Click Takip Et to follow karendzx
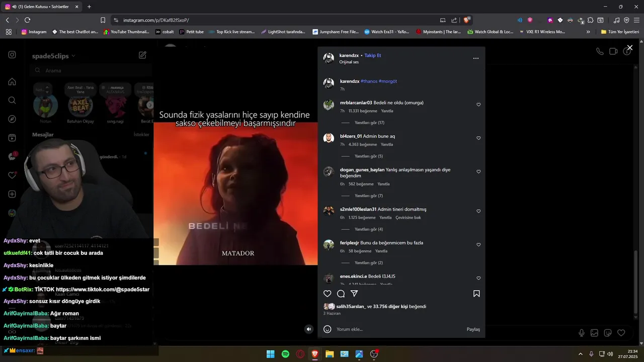This screenshot has height=362, width=644. pos(373,55)
